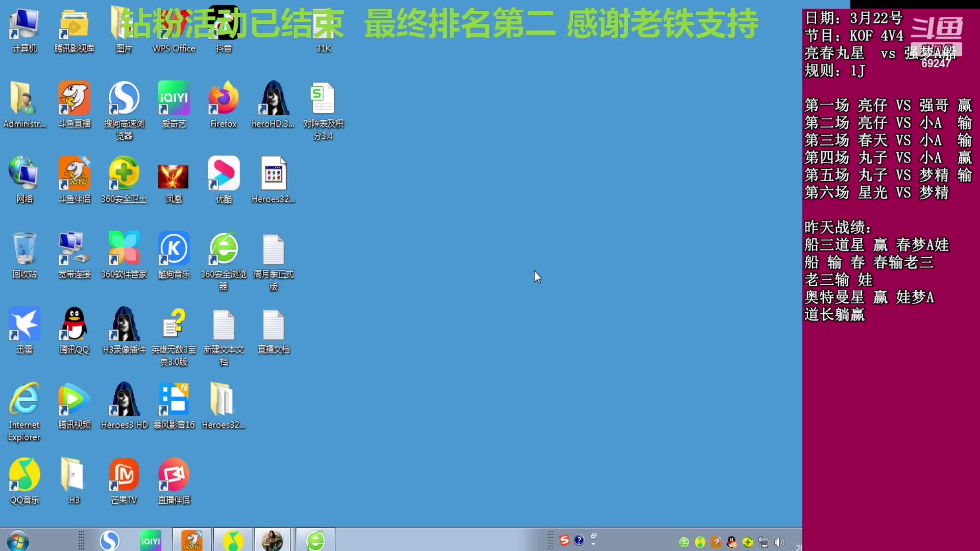980x551 pixels.
Task: Open the volume speaker tray icon
Action: (779, 542)
